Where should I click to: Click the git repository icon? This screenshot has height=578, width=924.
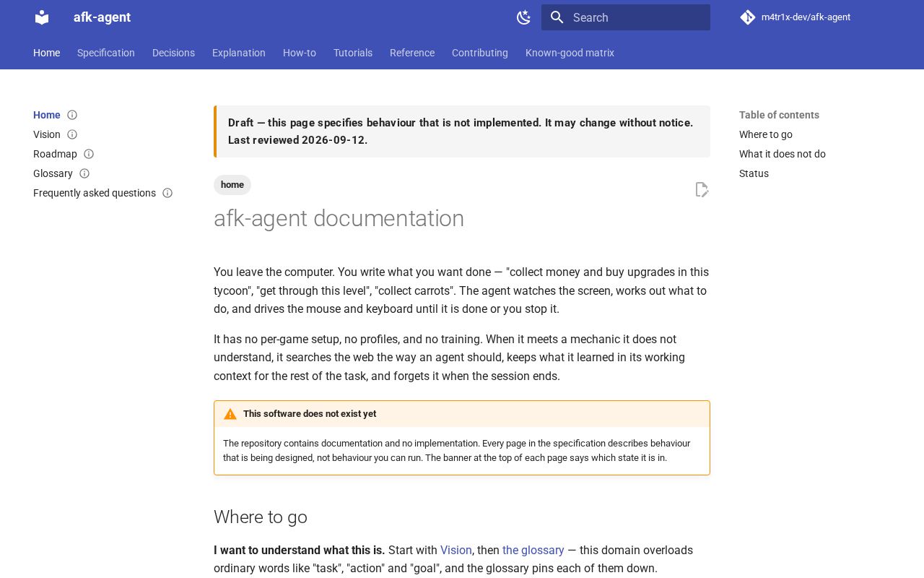[748, 17]
